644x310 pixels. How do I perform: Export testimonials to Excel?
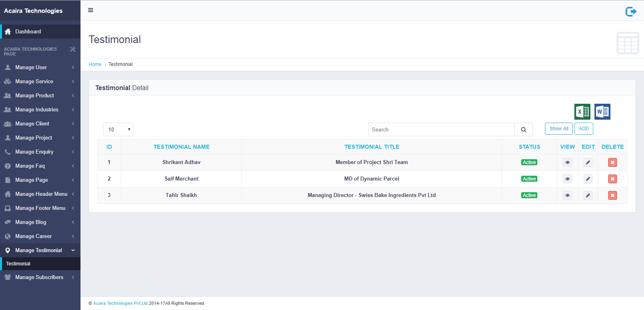point(582,112)
